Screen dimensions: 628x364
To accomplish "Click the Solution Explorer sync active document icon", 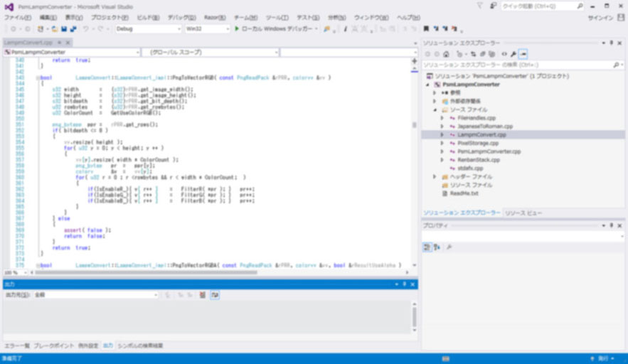I will pyautogui.click(x=474, y=54).
